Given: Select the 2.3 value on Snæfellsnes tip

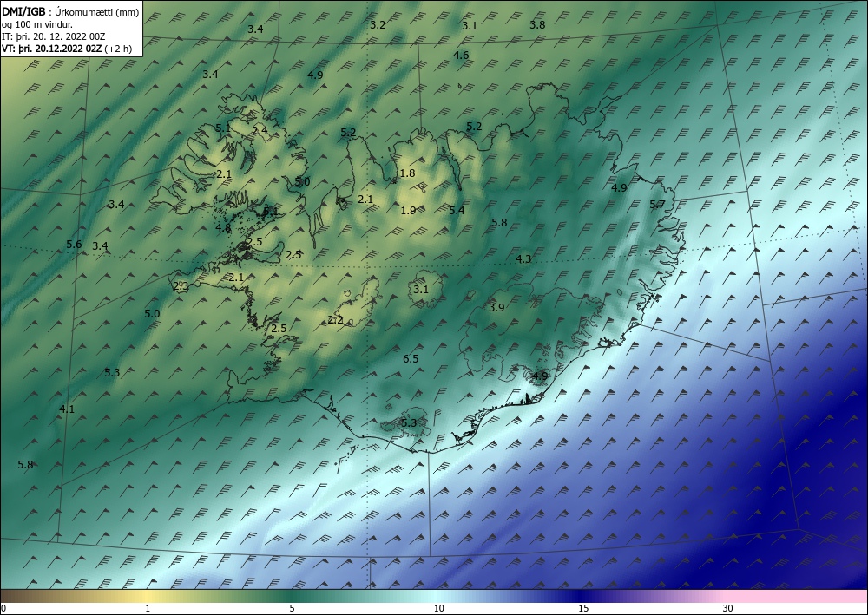Looking at the screenshot, I should (181, 286).
